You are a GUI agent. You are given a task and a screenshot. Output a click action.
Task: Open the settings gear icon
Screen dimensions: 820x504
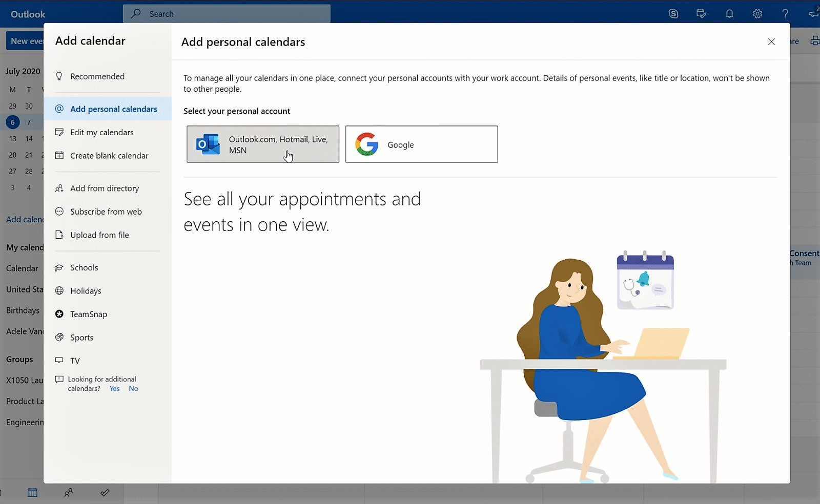point(757,14)
